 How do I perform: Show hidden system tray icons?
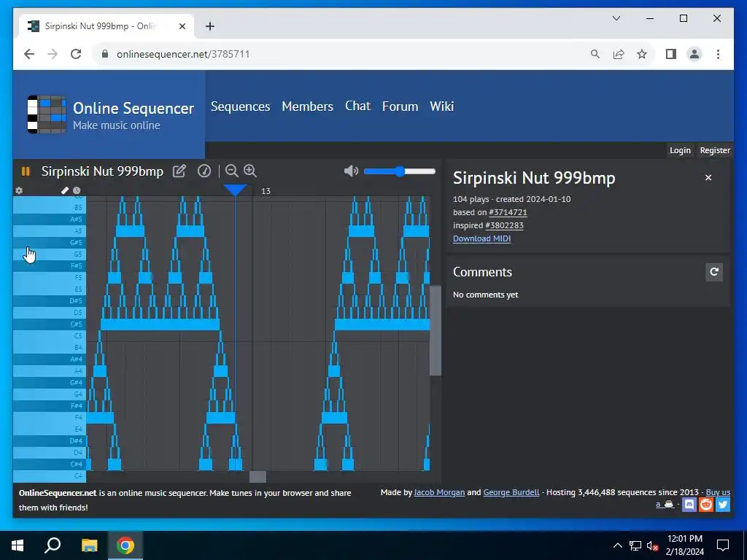(x=617, y=545)
